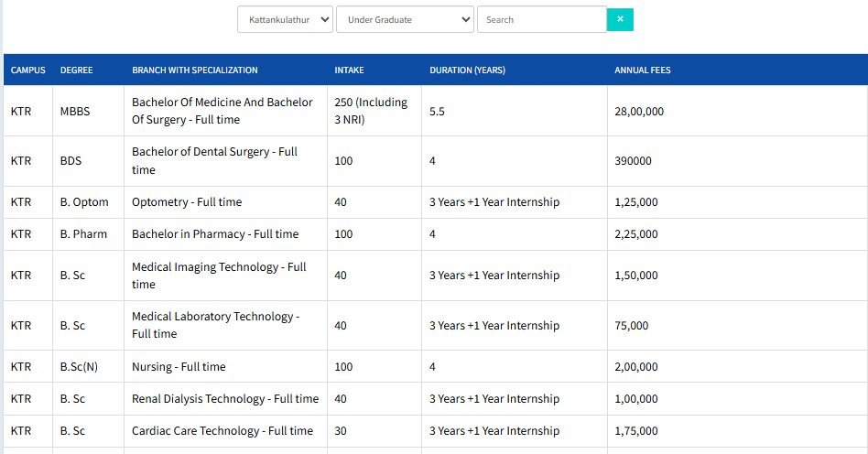The width and height of the screenshot is (868, 454).
Task: Click Renal Dialysis Technology - Full time
Action: pos(225,399)
